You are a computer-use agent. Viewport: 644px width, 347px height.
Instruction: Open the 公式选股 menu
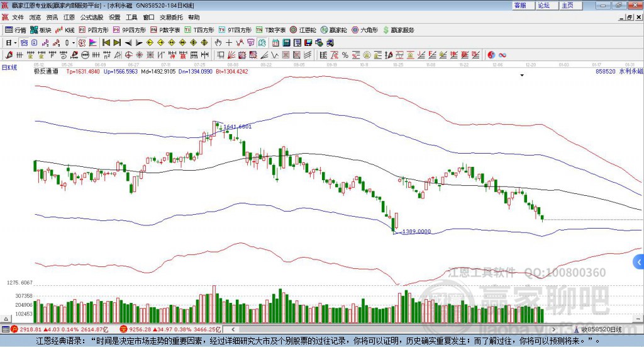point(92,17)
